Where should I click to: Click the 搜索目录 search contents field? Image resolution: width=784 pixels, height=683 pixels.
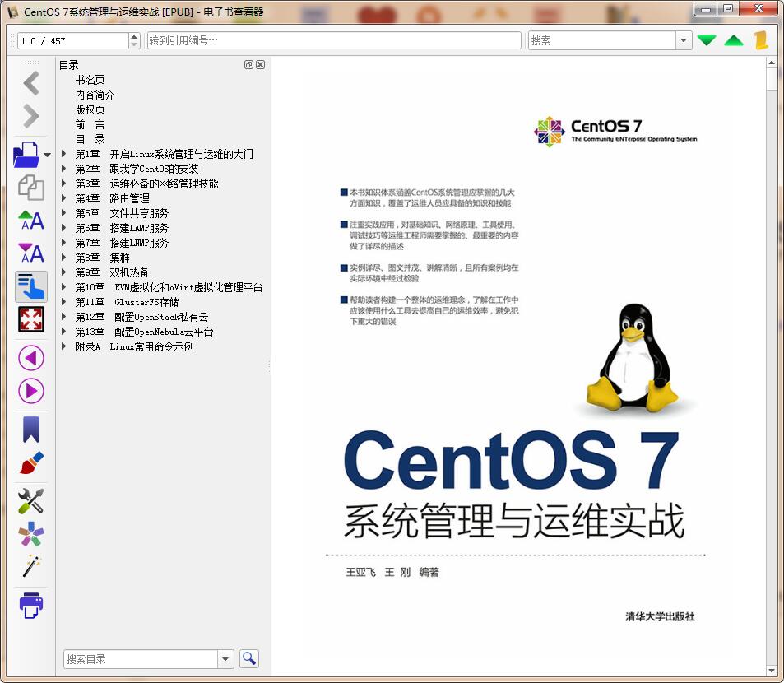point(141,659)
